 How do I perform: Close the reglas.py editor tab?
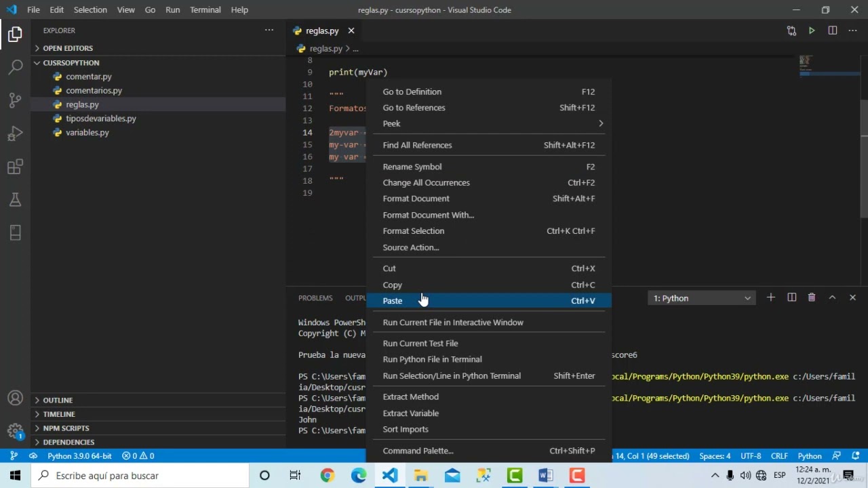point(351,30)
